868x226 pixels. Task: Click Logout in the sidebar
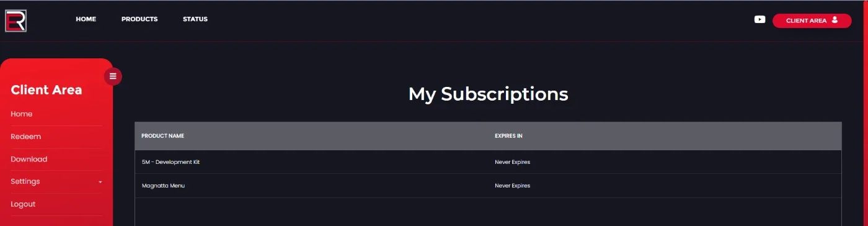[x=23, y=204]
